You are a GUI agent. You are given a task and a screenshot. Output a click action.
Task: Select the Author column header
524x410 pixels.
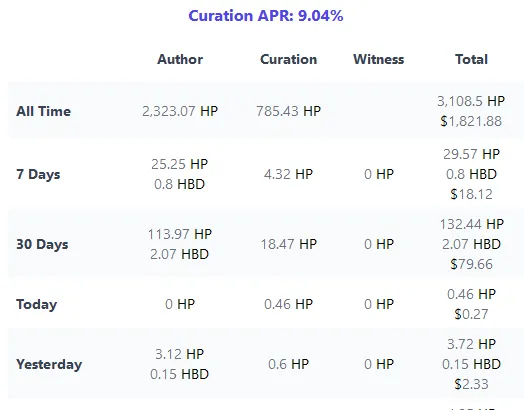click(180, 59)
